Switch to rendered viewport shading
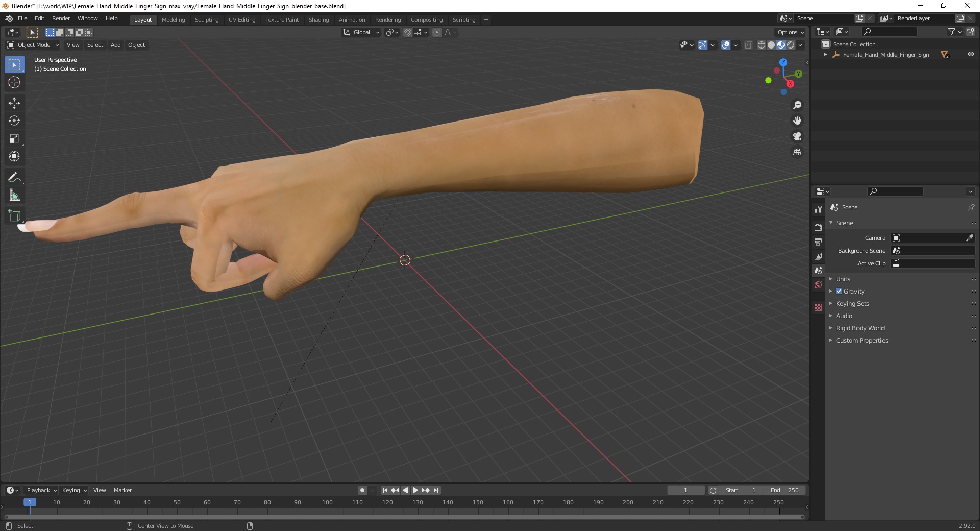Viewport: 980px width, 531px height. (x=791, y=45)
